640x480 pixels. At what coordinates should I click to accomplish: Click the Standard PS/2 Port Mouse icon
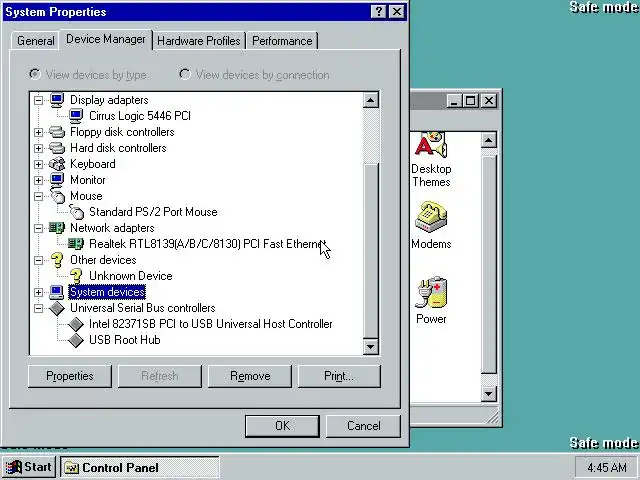click(76, 212)
